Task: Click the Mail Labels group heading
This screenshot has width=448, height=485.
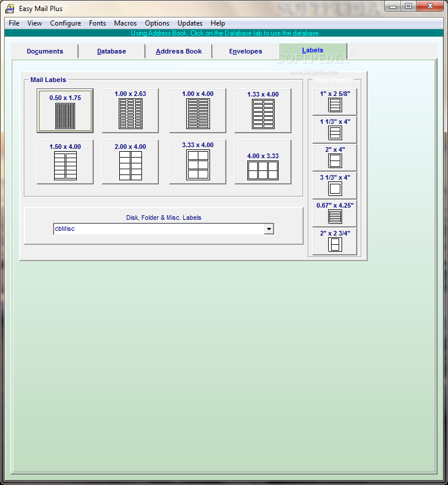Action: [48, 80]
